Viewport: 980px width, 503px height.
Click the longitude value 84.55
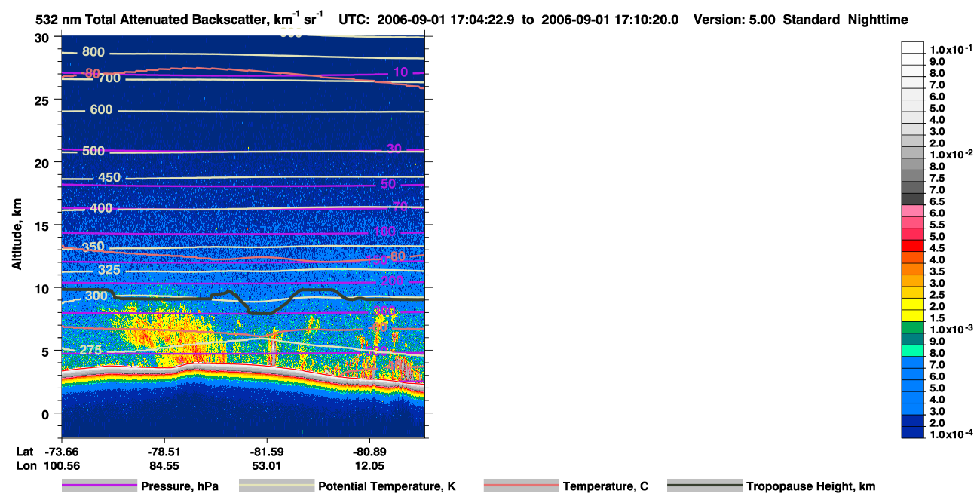click(164, 465)
